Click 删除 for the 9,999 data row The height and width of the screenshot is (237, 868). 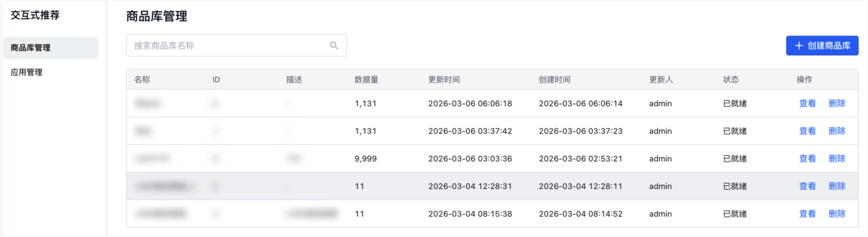coord(837,158)
